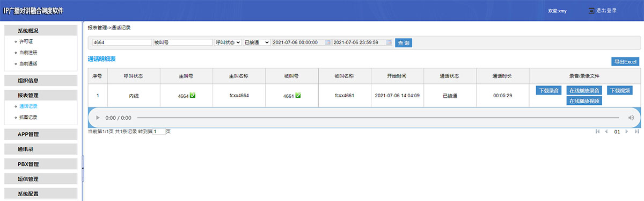Click end datetime field 2021-07-06 23:59:59

pyautogui.click(x=363, y=42)
